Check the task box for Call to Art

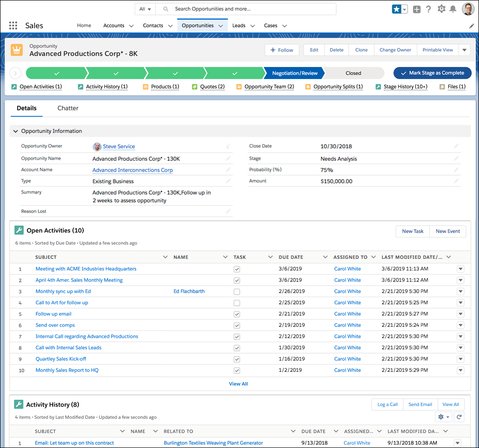click(x=237, y=303)
